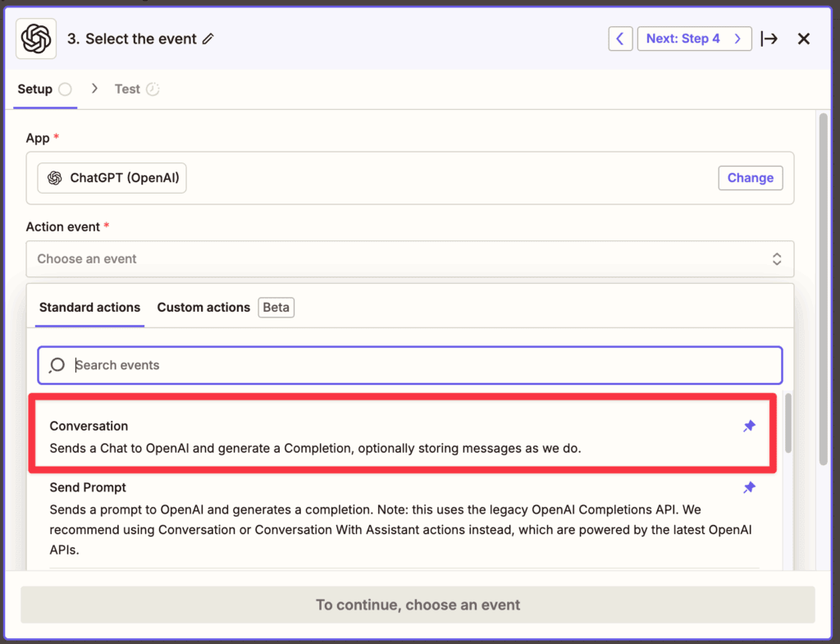Select the Custom actions tab
This screenshot has width=840, height=644.
[203, 308]
